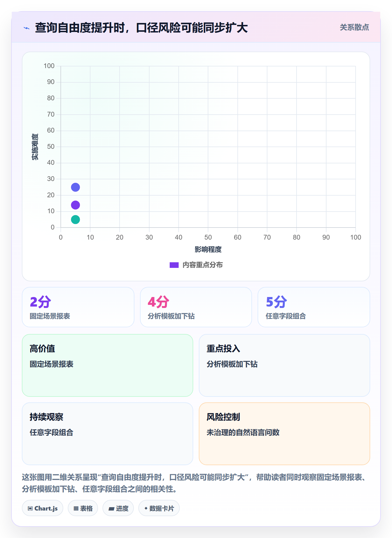This screenshot has height=538, width=392.
Task: Click x-axis tick label 50
Action: coord(208,237)
